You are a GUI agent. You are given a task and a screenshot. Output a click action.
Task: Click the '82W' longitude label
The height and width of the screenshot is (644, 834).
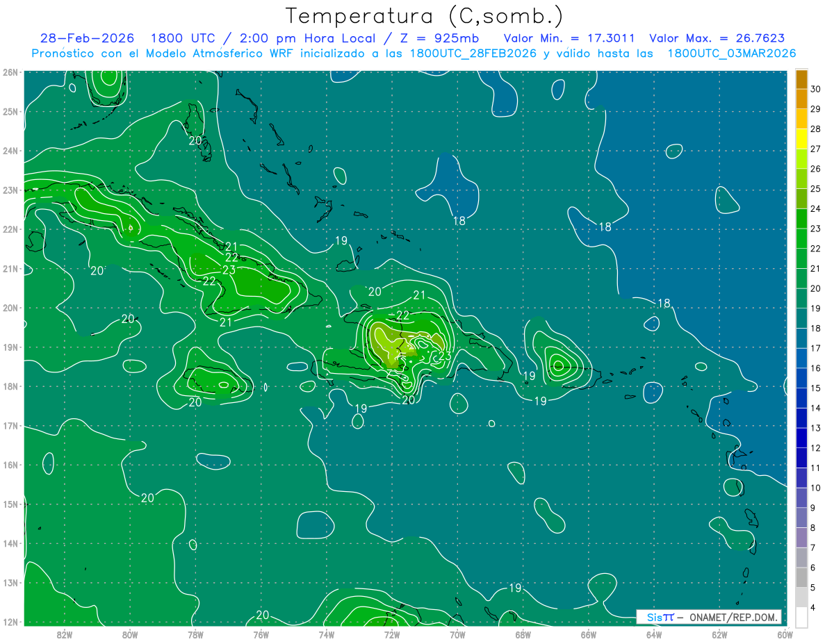point(65,634)
